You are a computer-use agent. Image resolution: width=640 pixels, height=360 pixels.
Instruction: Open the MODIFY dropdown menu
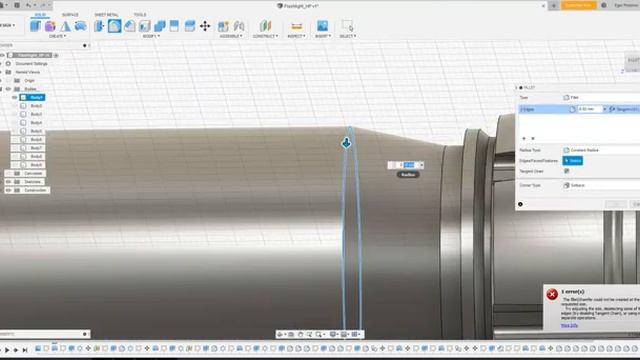click(x=151, y=36)
